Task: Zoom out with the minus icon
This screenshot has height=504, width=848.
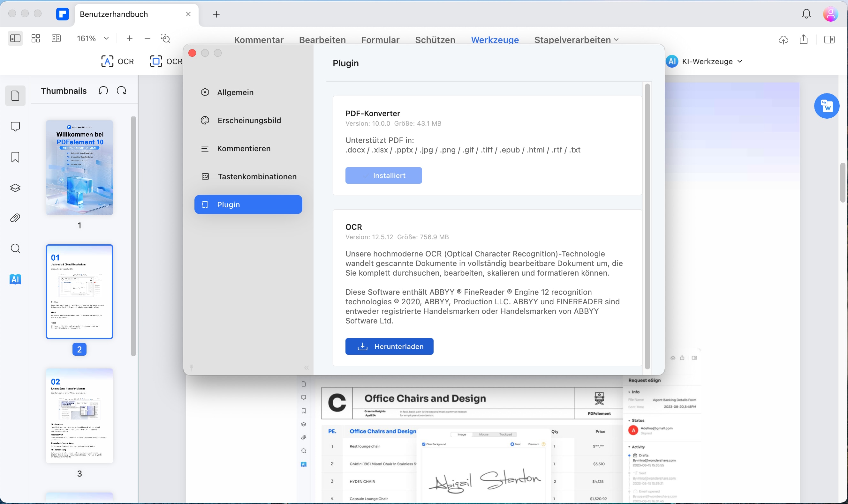Action: [x=147, y=38]
